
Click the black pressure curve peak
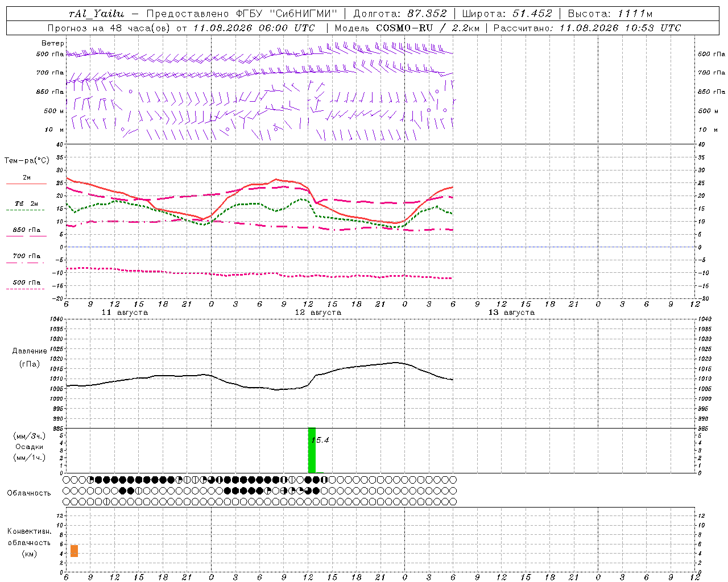pos(396,362)
